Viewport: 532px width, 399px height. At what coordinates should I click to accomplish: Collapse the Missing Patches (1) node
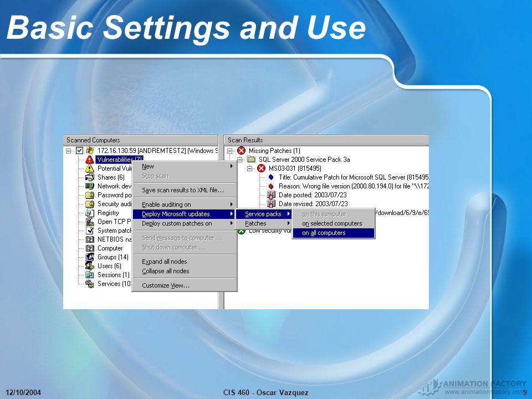(x=229, y=151)
